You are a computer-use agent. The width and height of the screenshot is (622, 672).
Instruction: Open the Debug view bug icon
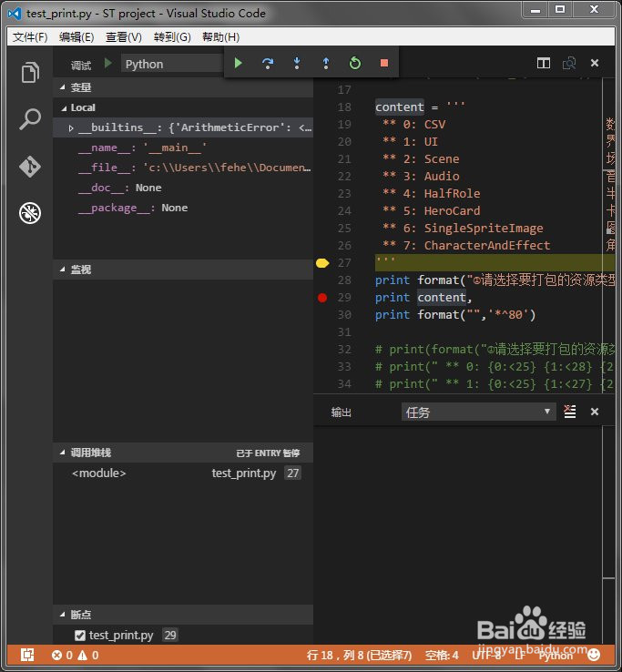[30, 213]
